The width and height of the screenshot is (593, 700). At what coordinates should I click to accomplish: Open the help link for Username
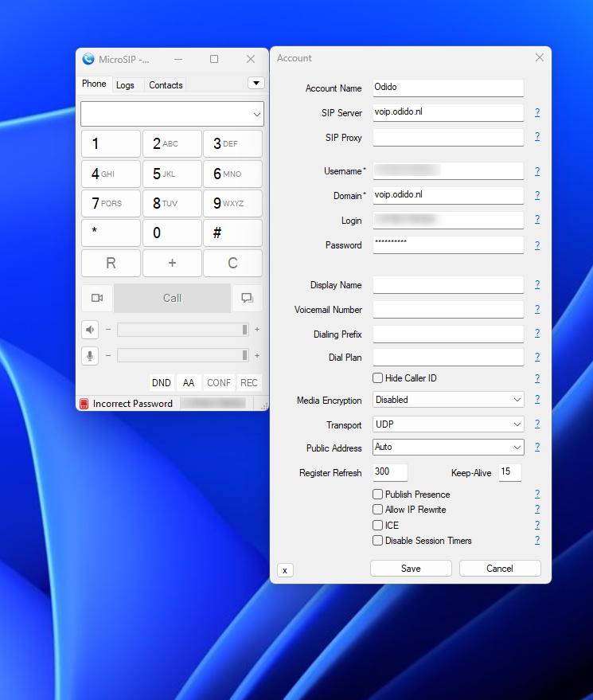point(537,171)
